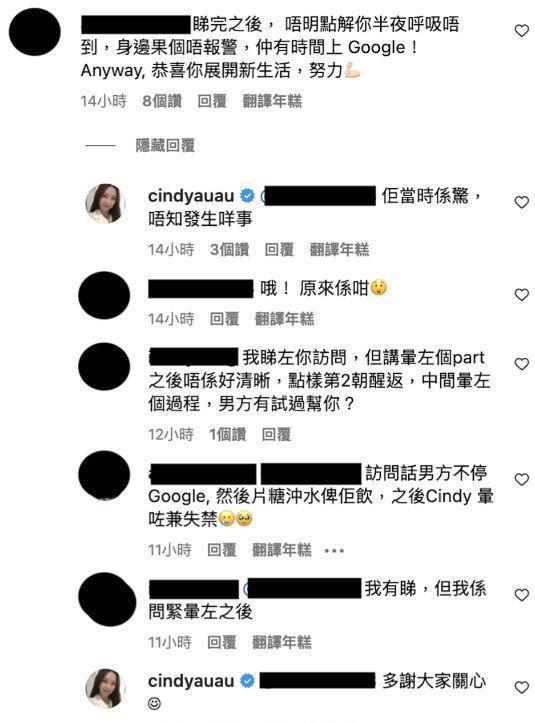Screen dimensions: 535x723
Task: Reply to the 12小時 comment with 1個讚
Action: [276, 434]
